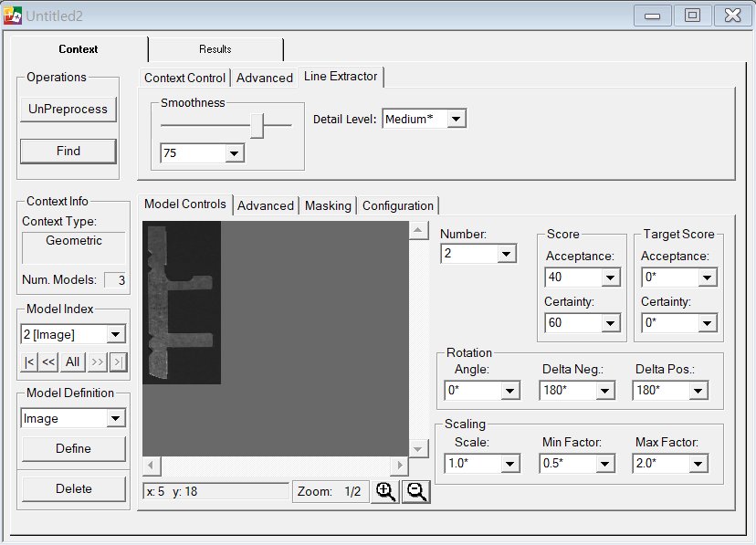Switch to the Results main tab
The height and width of the screenshot is (545, 756).
pyautogui.click(x=215, y=49)
